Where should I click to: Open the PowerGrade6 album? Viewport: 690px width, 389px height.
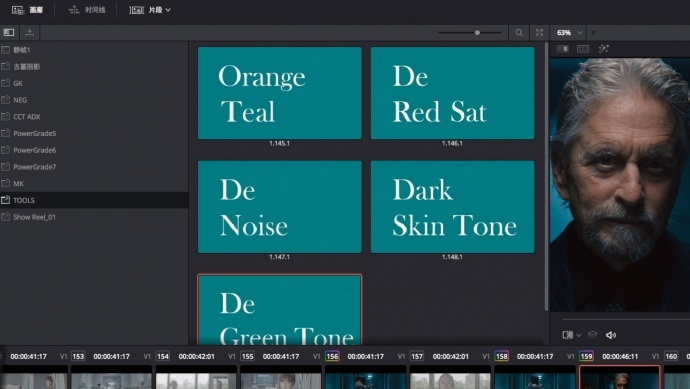[94, 150]
